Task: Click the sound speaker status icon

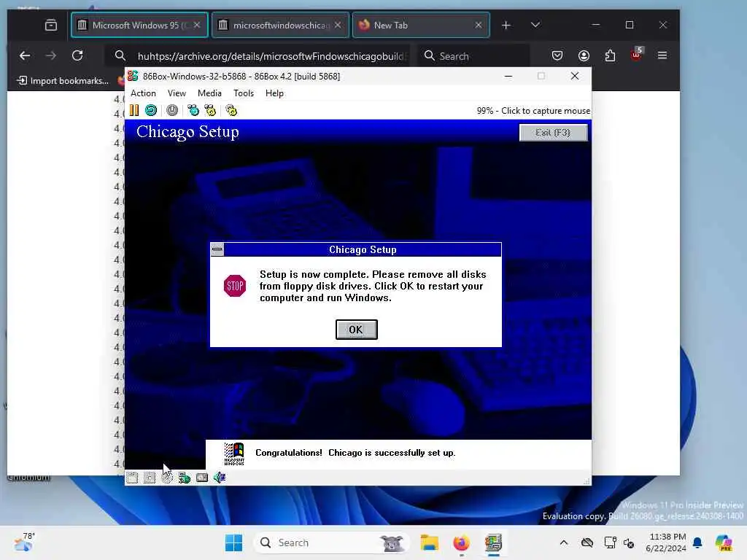Action: click(219, 478)
